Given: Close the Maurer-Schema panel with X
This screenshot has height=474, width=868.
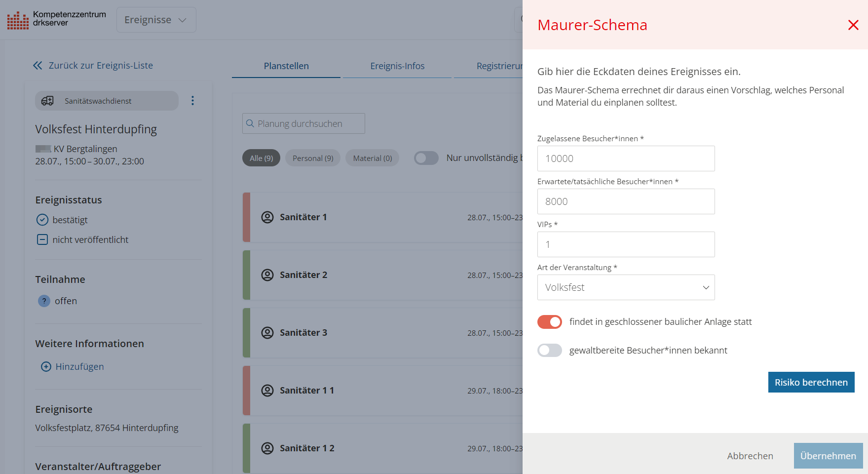Looking at the screenshot, I should [x=853, y=25].
